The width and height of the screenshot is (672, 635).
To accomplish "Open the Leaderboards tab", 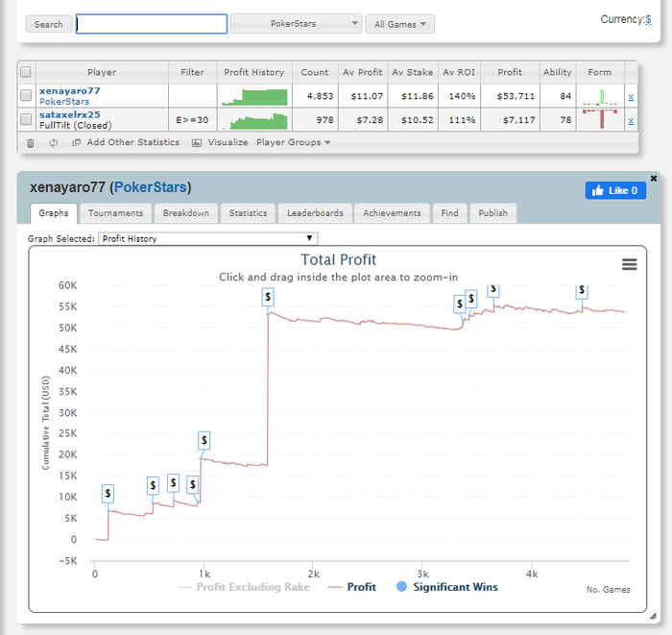I will click(315, 213).
